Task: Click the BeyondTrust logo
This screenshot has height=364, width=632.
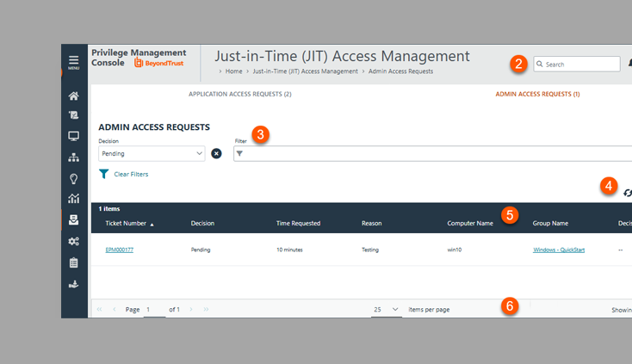Action: pyautogui.click(x=158, y=63)
